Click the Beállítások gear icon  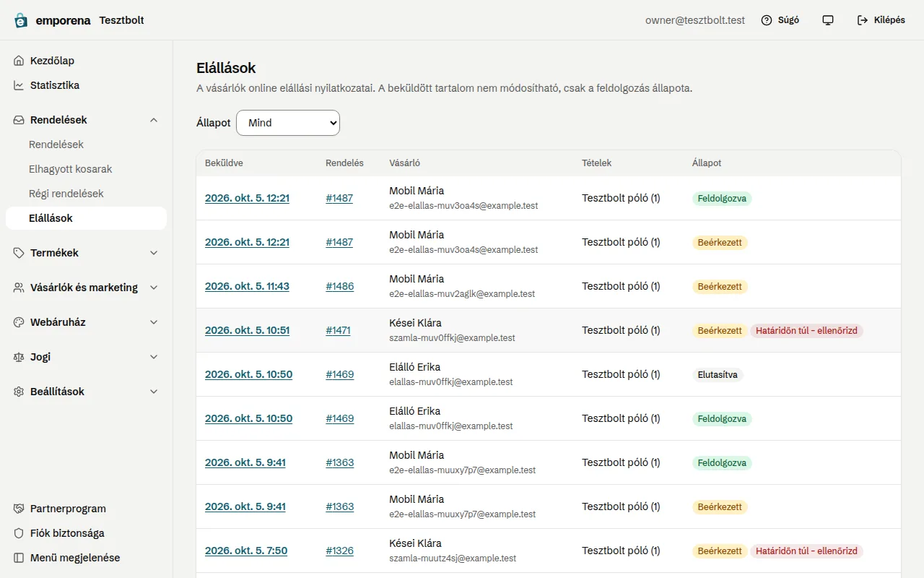(x=19, y=392)
